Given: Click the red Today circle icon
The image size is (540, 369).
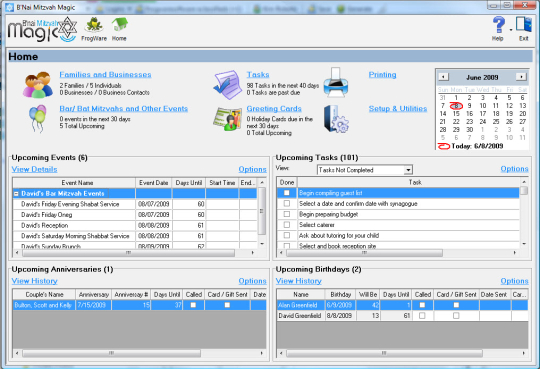Looking at the screenshot, I should tap(444, 146).
